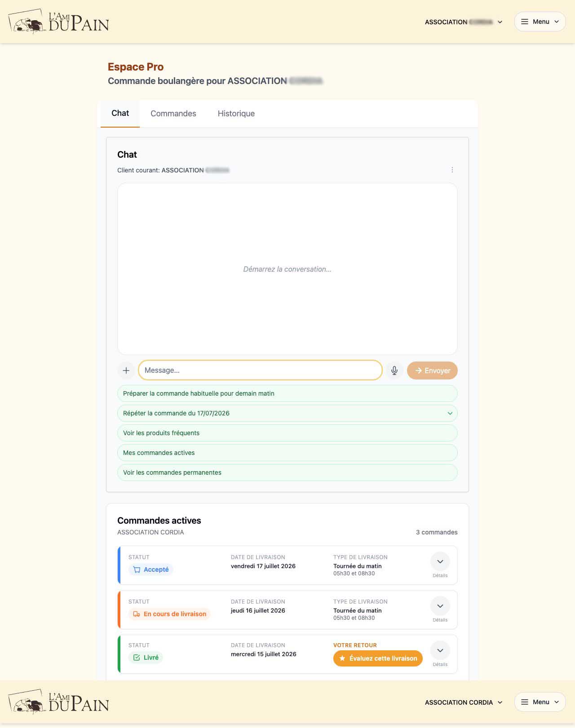Choose 'Voir les produits fréquents' suggestion
This screenshot has width=575, height=728.
287,433
